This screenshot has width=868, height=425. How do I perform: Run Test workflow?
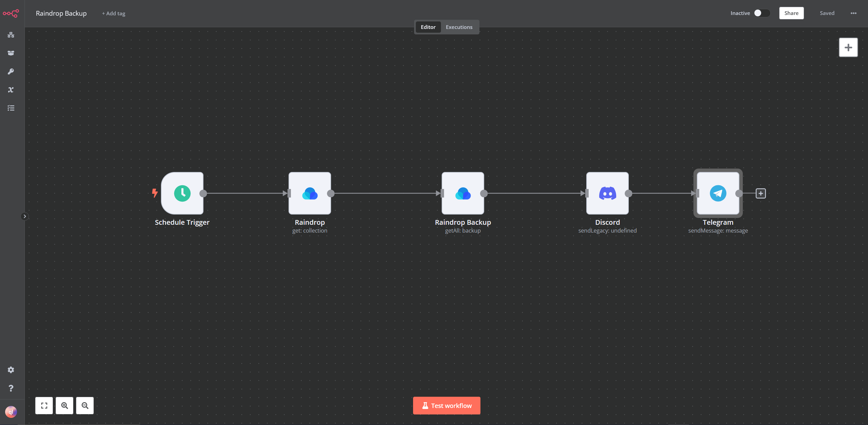point(447,406)
